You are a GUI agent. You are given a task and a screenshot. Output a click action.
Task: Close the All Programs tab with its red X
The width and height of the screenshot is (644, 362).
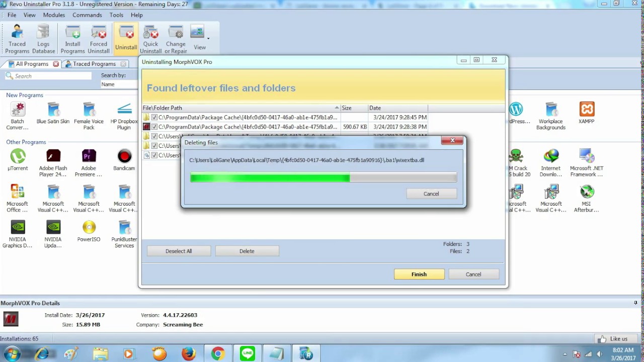56,64
